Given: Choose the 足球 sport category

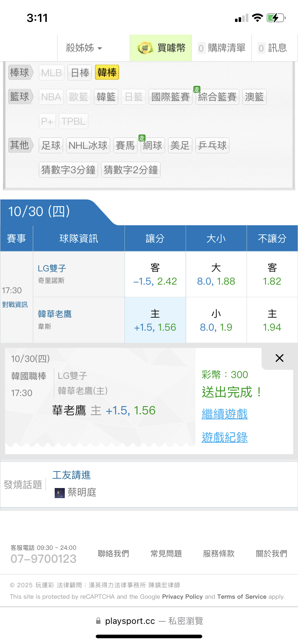Looking at the screenshot, I should pyautogui.click(x=51, y=146).
